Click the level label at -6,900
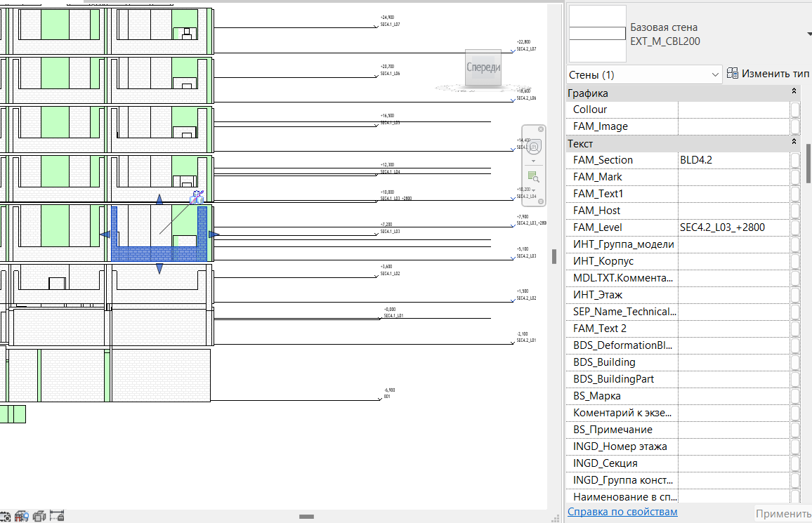The image size is (812, 523). (387, 397)
